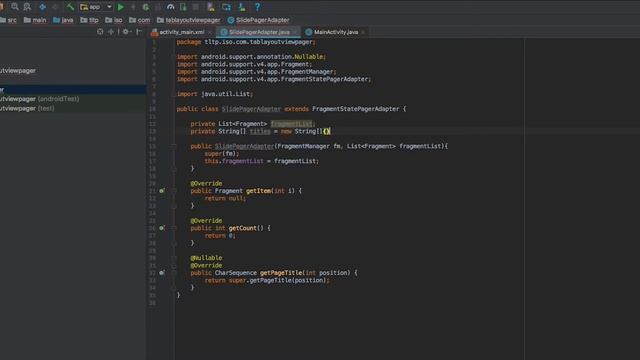This screenshot has width=640, height=360.
Task: Click the getCount override gutter icon
Action: pos(162,228)
